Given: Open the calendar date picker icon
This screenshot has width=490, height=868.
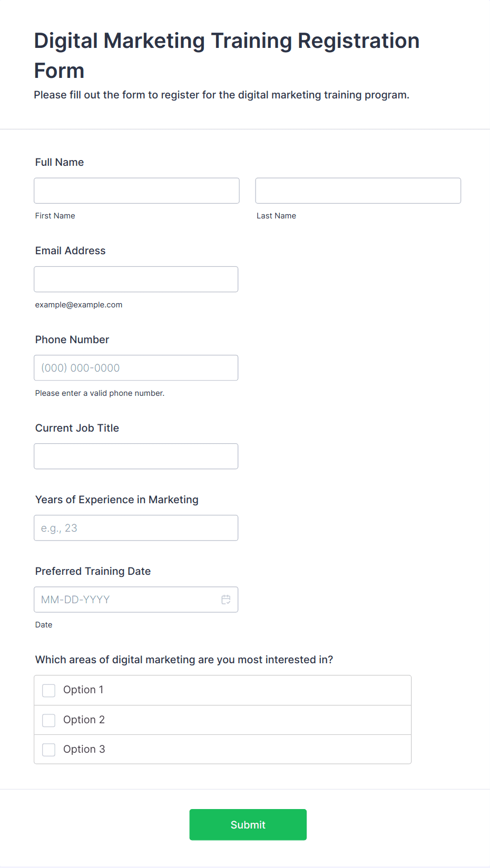Looking at the screenshot, I should point(226,600).
